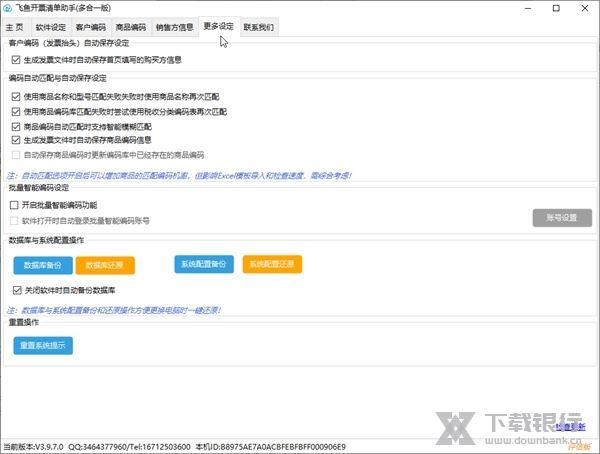Toggle 使用商品名称和型号匹配失败时使用商品名称再次匹配 checkbox
This screenshot has width=600, height=454.
point(16,96)
